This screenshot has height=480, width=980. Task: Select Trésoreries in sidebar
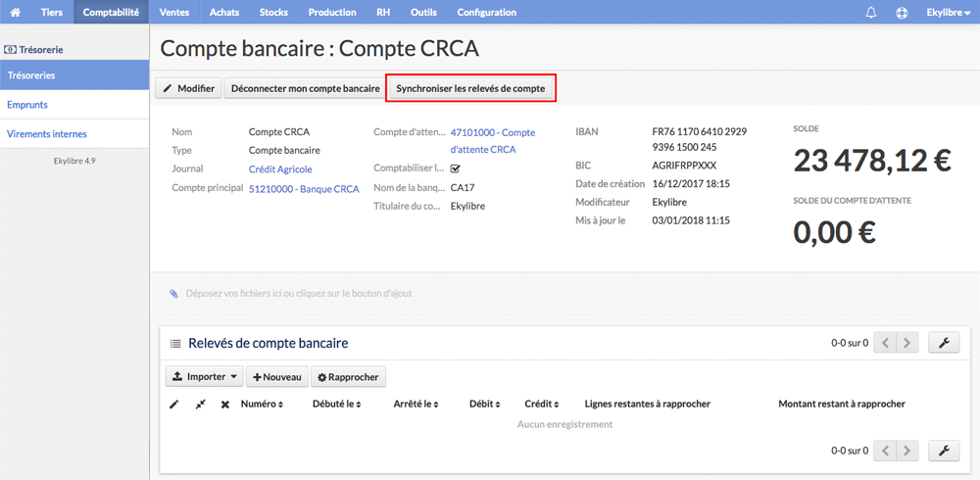74,75
